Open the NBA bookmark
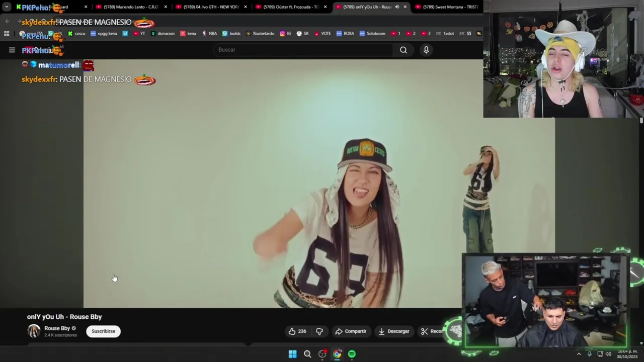 pos(209,34)
